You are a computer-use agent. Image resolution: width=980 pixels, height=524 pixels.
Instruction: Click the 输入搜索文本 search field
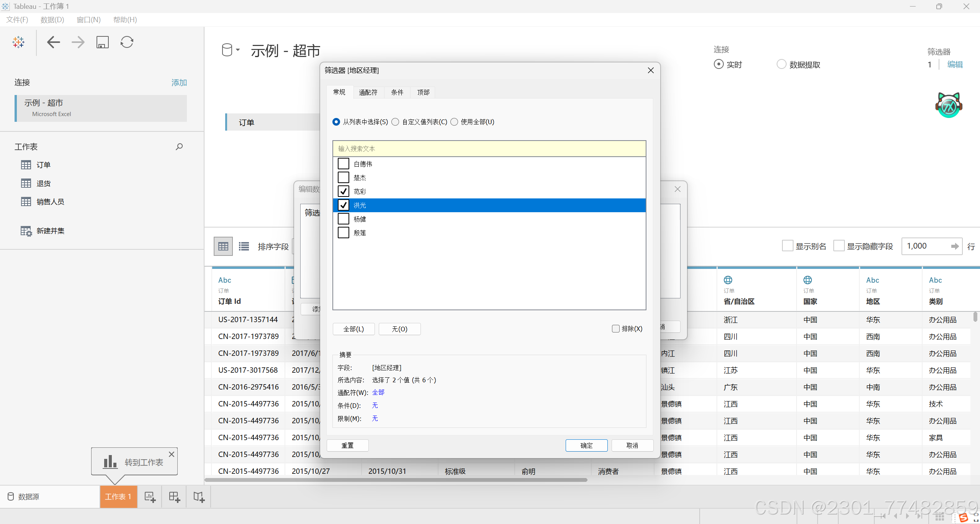pos(489,149)
